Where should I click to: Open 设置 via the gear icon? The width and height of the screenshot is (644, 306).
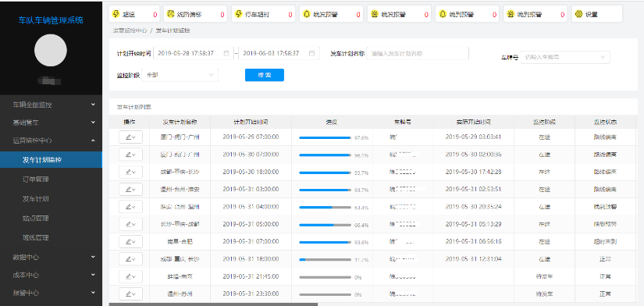(x=578, y=14)
